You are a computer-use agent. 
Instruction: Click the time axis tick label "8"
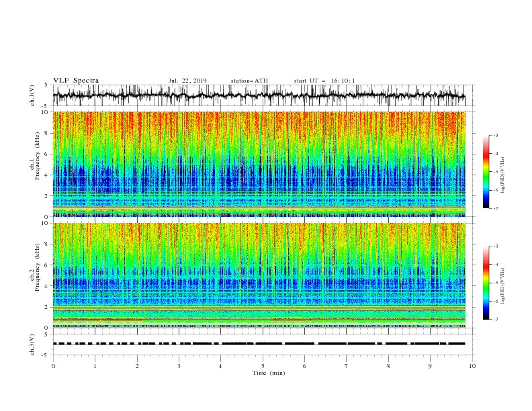[388, 366]
